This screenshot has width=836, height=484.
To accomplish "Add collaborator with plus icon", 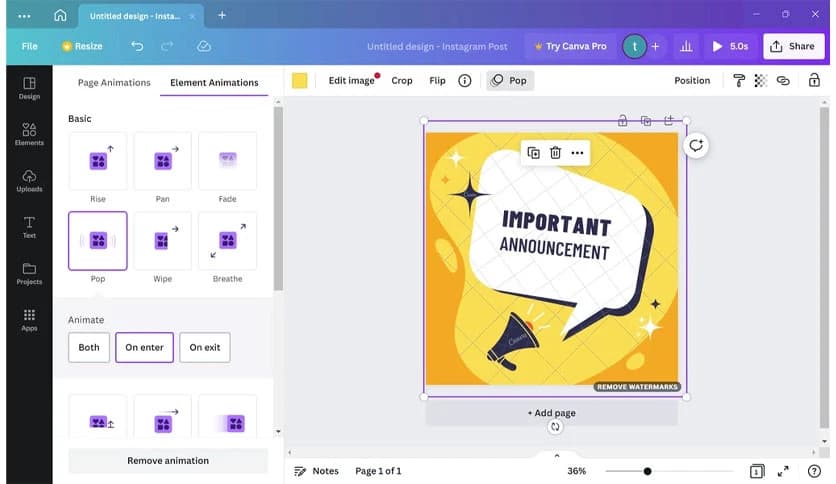I will click(655, 46).
